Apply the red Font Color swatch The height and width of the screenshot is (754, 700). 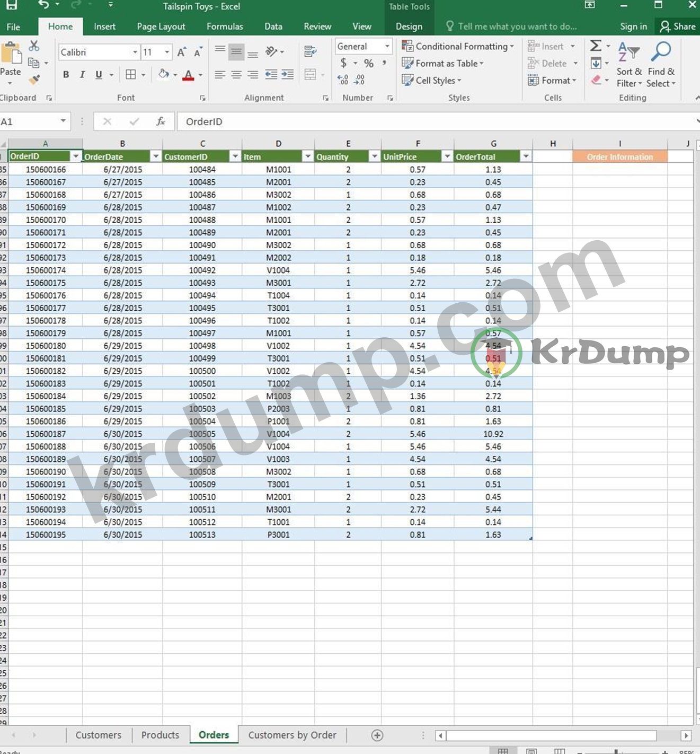coord(188,75)
